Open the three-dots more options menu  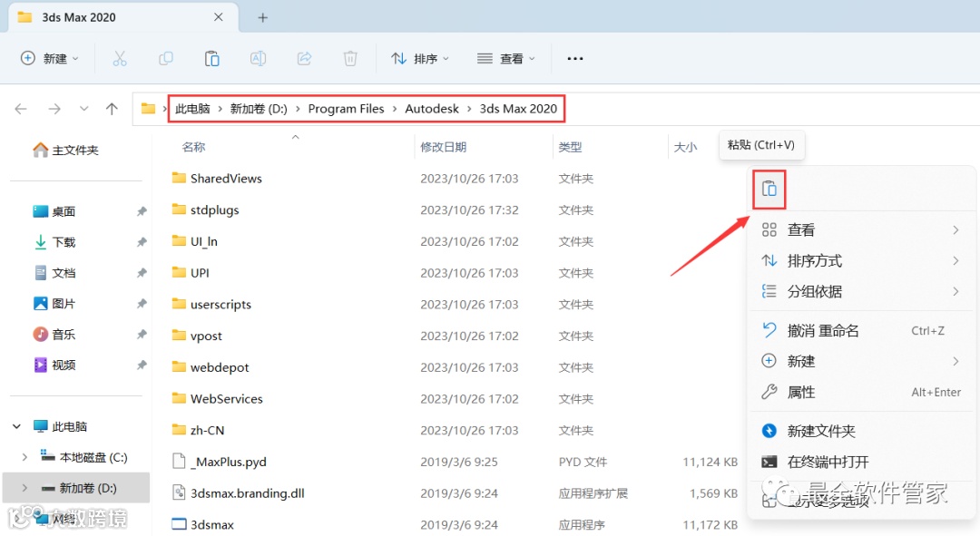click(575, 59)
